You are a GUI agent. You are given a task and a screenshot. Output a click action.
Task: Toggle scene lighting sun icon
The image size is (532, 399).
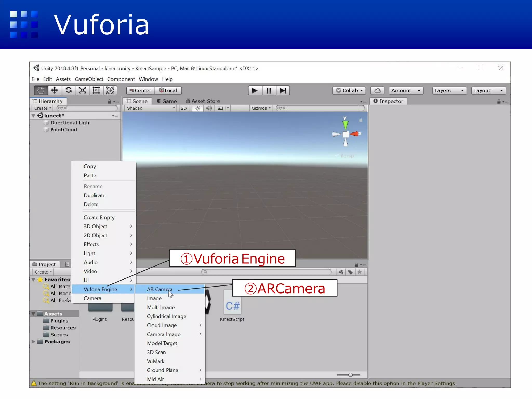198,108
